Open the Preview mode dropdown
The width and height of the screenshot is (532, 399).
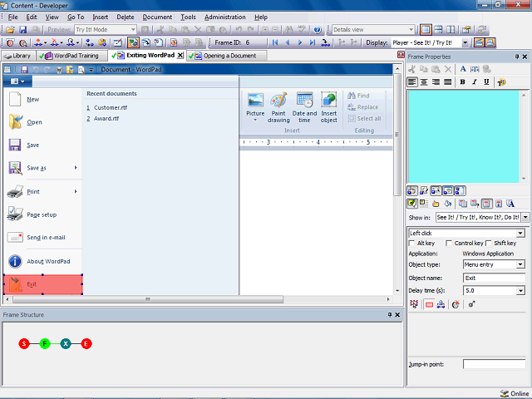(x=133, y=30)
